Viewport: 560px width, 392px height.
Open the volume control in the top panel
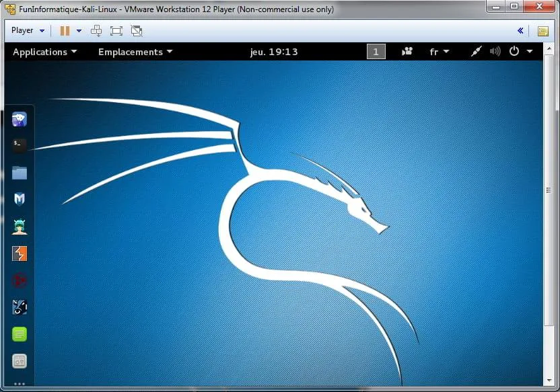pos(495,51)
